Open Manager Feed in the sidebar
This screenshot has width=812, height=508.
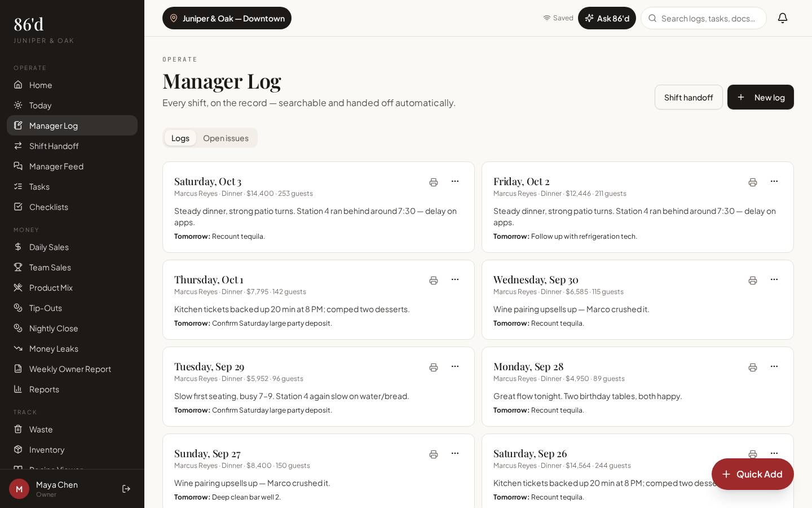(x=72, y=166)
